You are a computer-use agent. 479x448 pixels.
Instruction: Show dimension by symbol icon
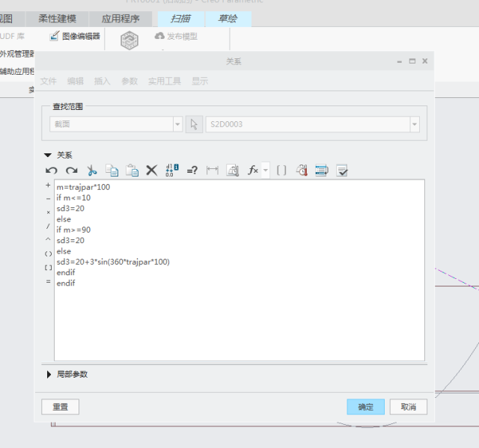[213, 171]
